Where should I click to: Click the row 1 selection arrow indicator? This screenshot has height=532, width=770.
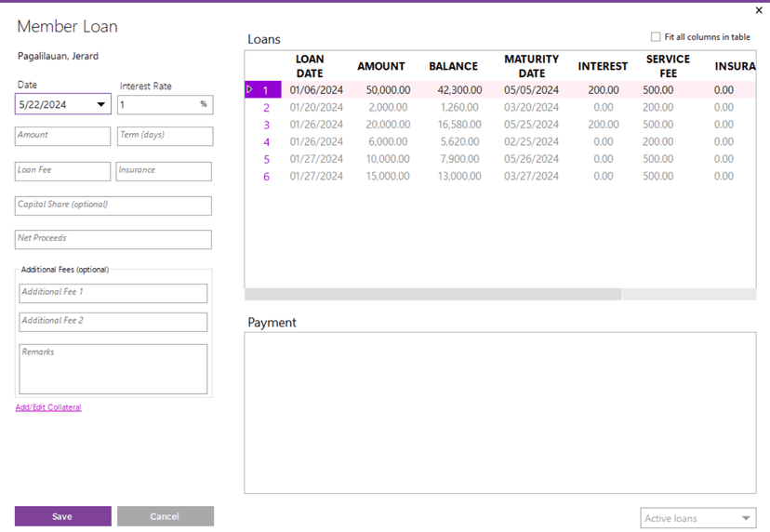click(249, 89)
